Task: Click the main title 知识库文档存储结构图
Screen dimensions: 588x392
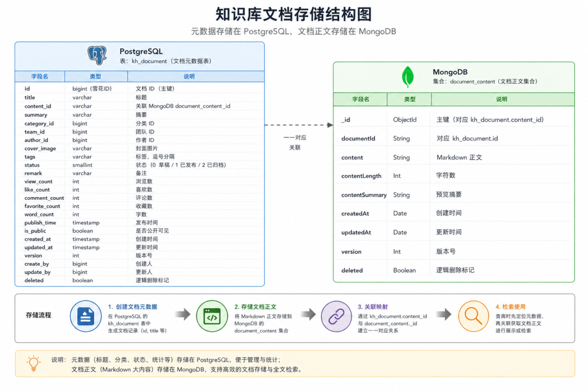Action: point(293,14)
